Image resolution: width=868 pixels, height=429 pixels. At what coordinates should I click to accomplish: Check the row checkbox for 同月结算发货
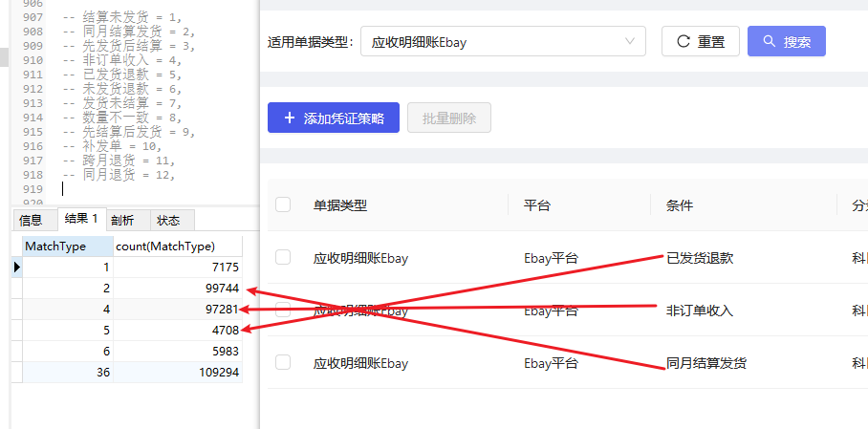point(283,362)
